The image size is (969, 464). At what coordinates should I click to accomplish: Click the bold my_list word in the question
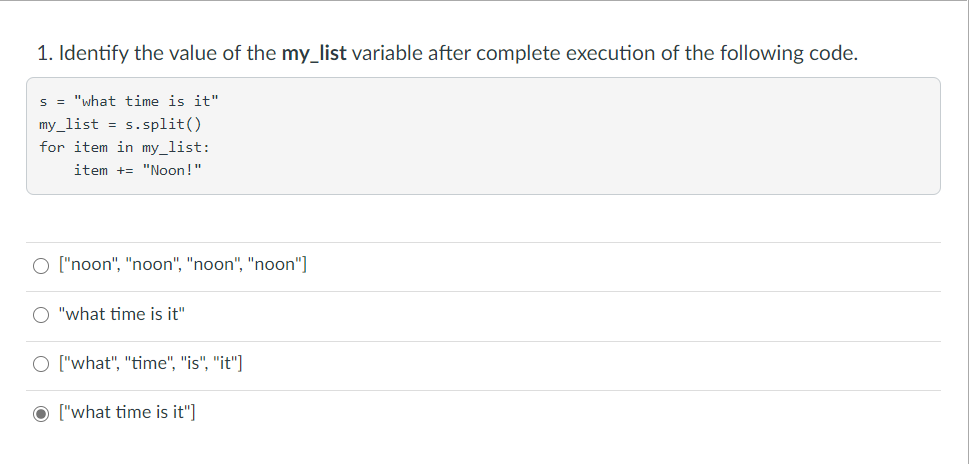314,54
